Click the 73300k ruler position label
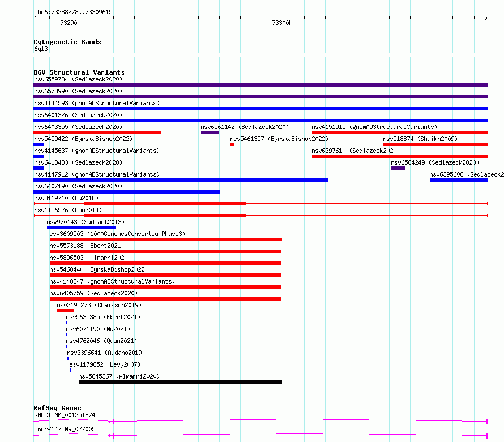The width and height of the screenshot is (504, 442). [282, 23]
